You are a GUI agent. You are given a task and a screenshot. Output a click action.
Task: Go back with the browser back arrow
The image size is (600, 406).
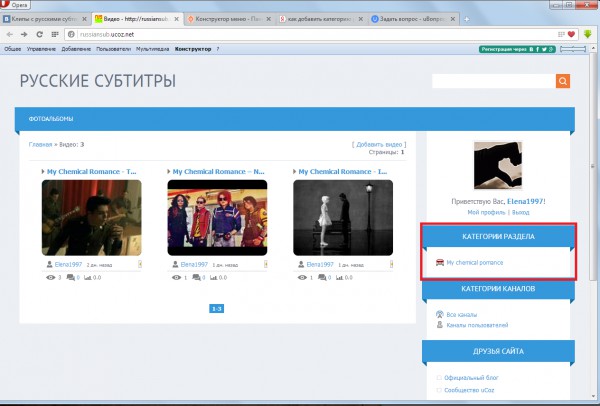(x=10, y=34)
